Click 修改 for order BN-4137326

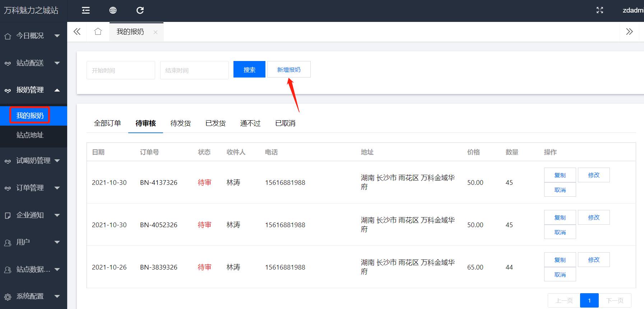click(x=593, y=175)
